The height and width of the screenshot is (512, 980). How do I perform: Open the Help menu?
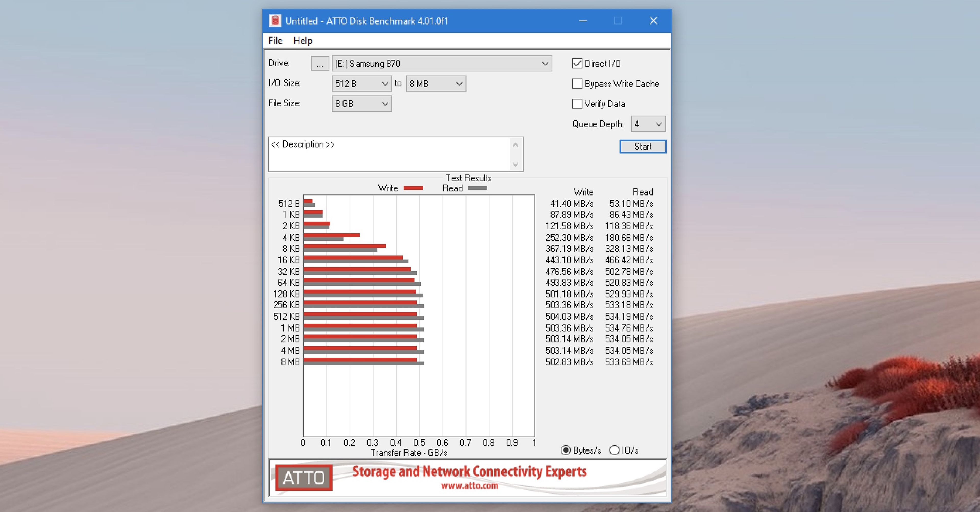click(302, 40)
